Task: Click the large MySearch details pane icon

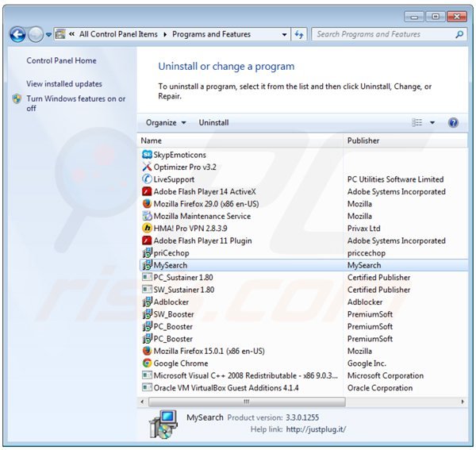Action: 163,424
